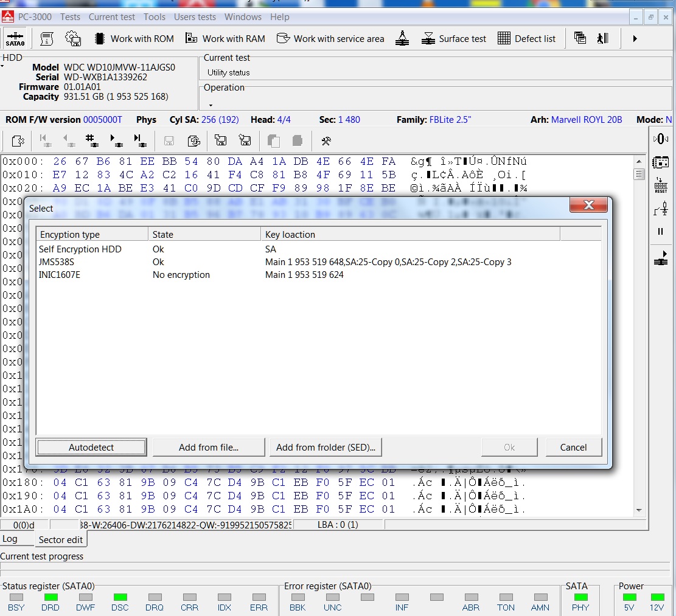This screenshot has width=676, height=616.
Task: Click the Family value FBLite 2.5"
Action: click(450, 120)
